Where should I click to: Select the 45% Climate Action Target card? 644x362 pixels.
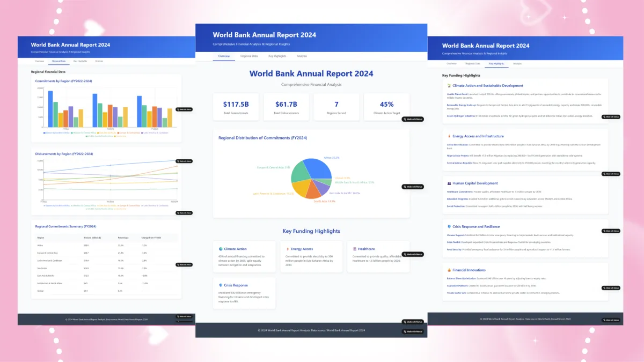386,107
